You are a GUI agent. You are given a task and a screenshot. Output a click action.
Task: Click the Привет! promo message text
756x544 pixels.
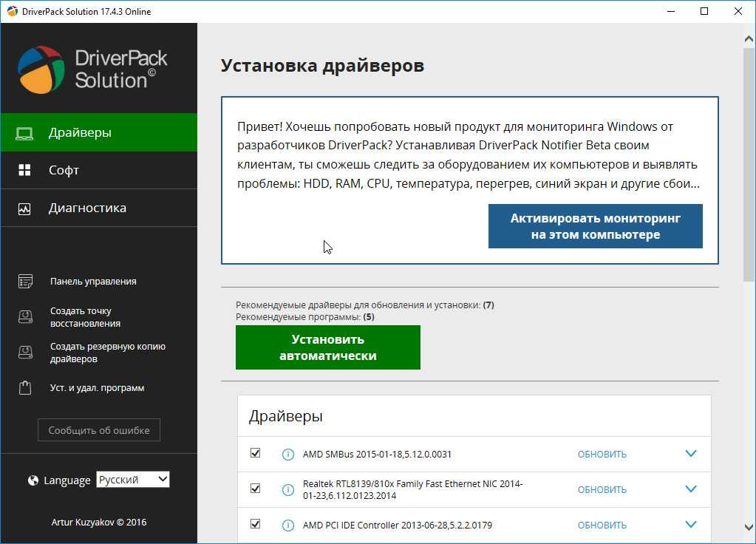click(469, 154)
